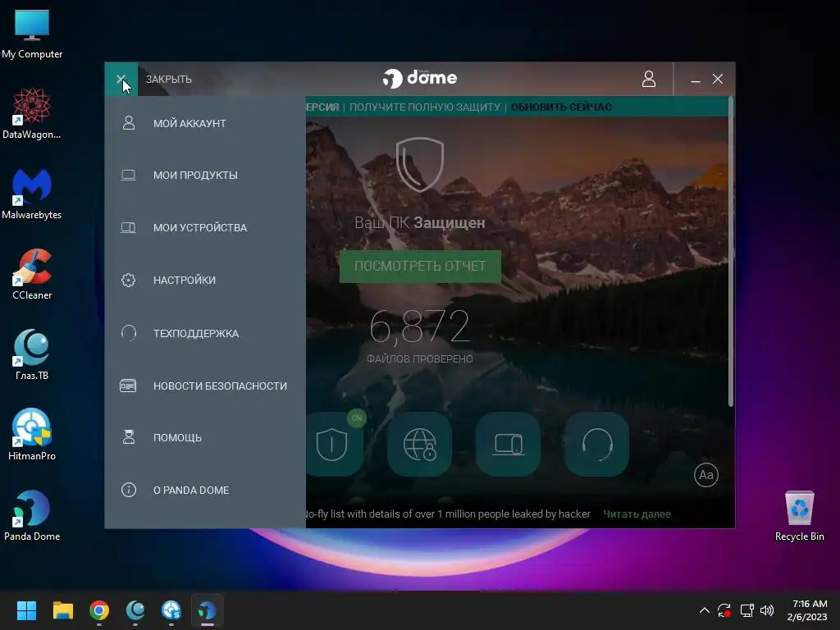Click the newspaper icon for security news
Image resolution: width=840 pixels, height=630 pixels.
point(128,386)
